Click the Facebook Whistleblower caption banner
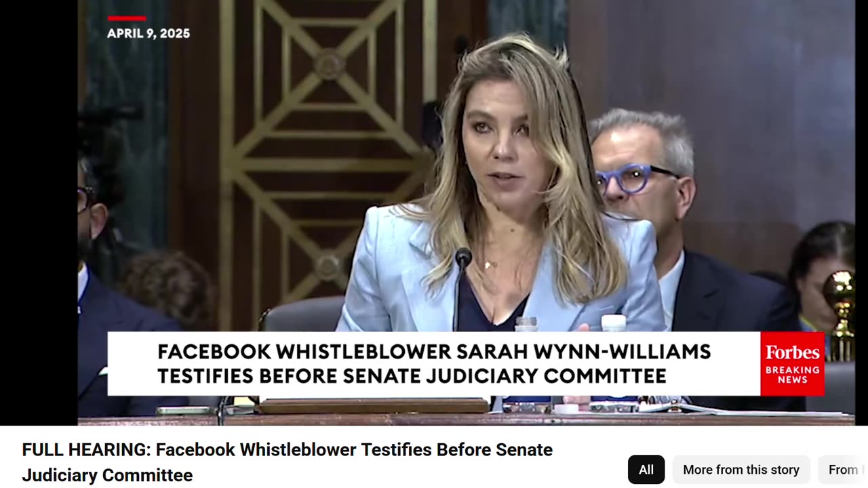Image resolution: width=868 pixels, height=488 pixels. (x=434, y=364)
